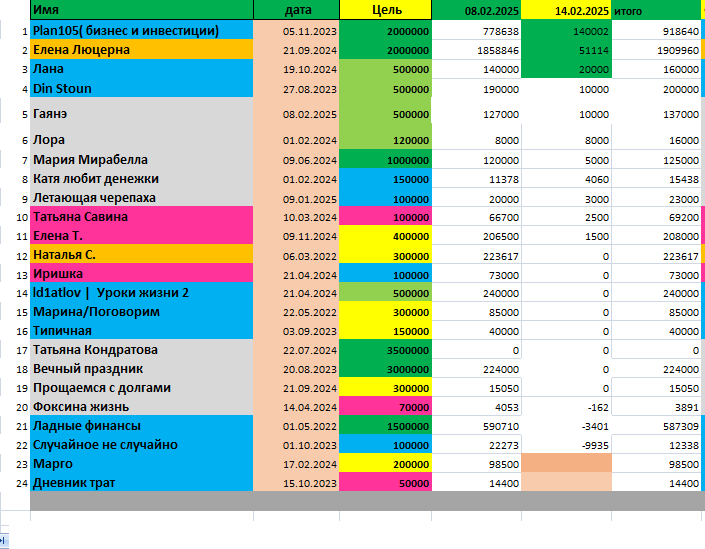Screen dimensions: 705x549
Task: Select the empty orange cell in Марго row
Action: tap(567, 463)
